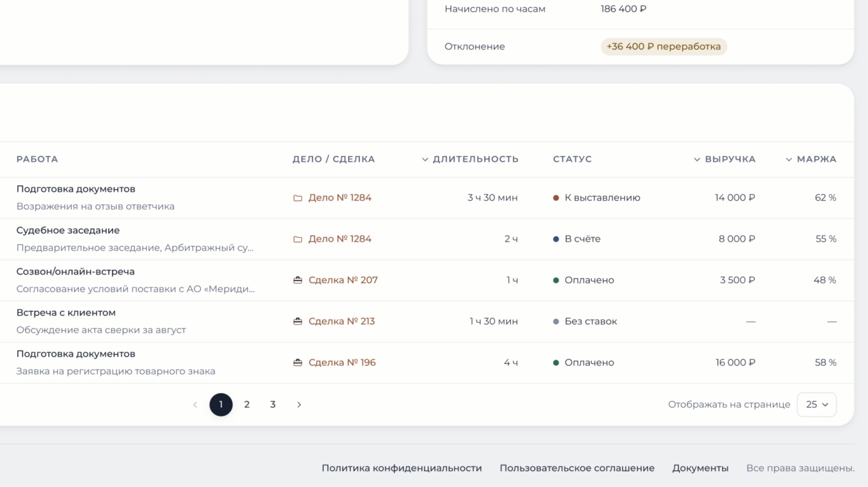Click Возражения на отзыв ответчика description
This screenshot has height=487, width=868.
(x=95, y=206)
